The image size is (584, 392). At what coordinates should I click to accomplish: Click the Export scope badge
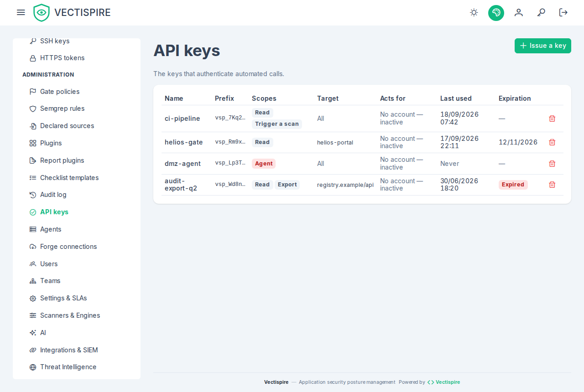pos(287,185)
